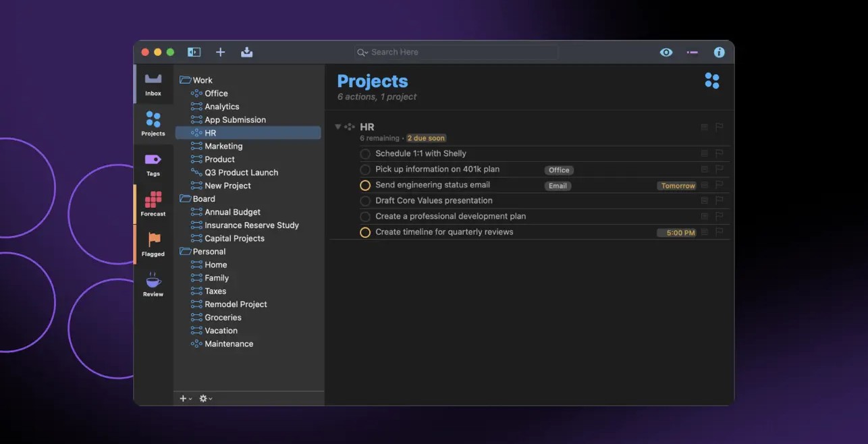Open the View options eye icon
The height and width of the screenshot is (444, 868).
(666, 52)
